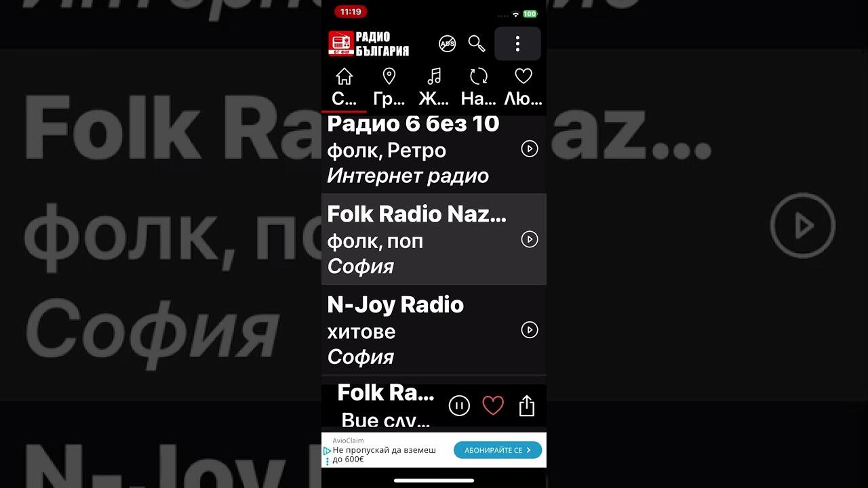868x488 pixels.
Task: Open the genres music note tab
Action: tap(434, 87)
